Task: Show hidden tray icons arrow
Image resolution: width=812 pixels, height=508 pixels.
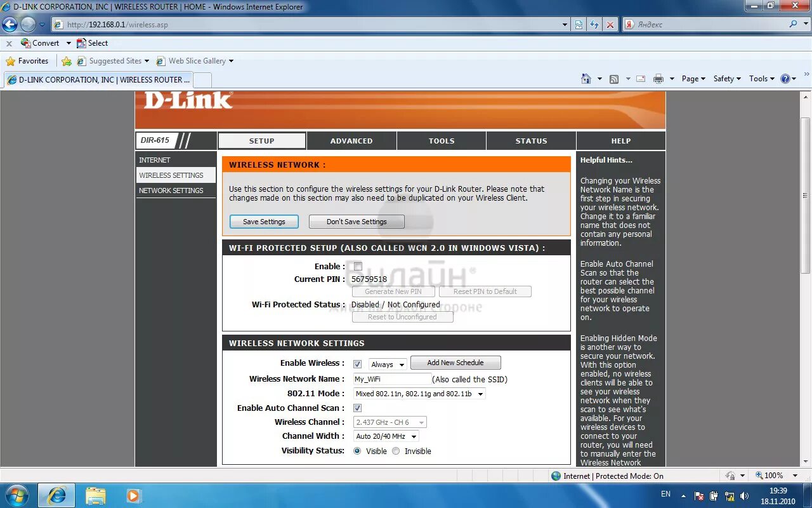Action: pos(684,496)
